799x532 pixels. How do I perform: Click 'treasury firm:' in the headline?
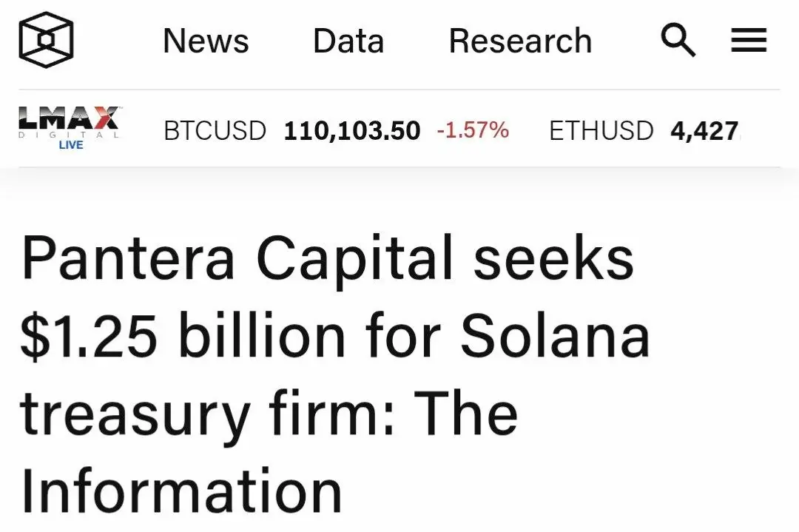[207, 414]
